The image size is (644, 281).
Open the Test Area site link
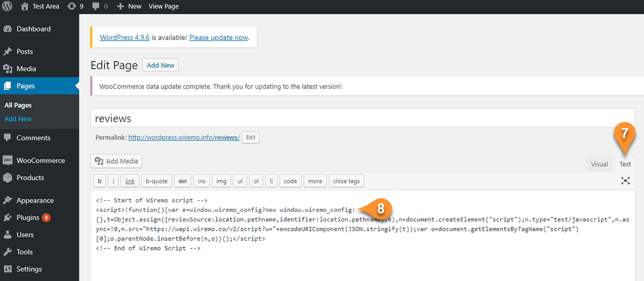(40, 6)
